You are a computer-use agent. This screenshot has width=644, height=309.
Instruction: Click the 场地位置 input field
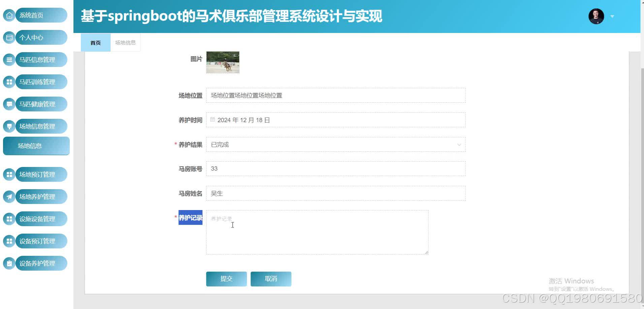click(x=335, y=95)
